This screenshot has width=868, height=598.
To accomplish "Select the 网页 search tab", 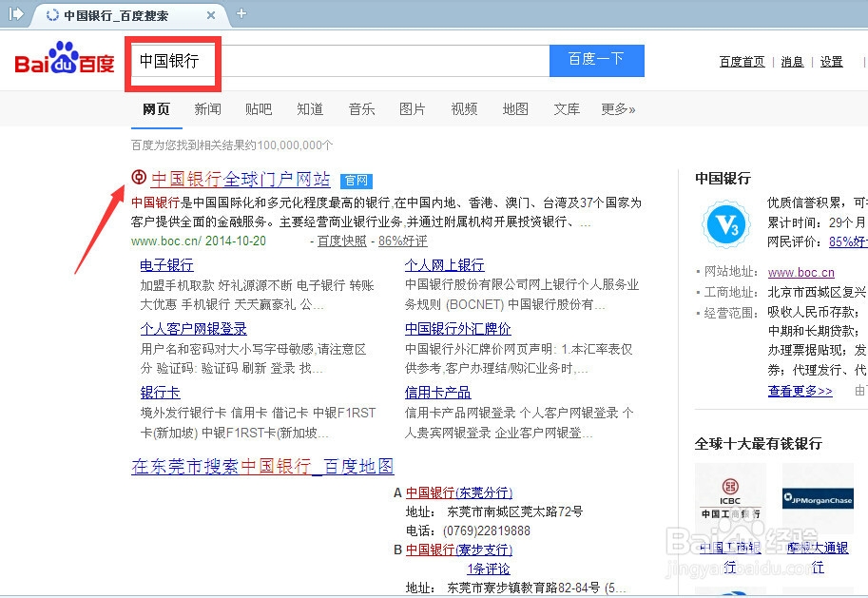I will click(x=156, y=109).
